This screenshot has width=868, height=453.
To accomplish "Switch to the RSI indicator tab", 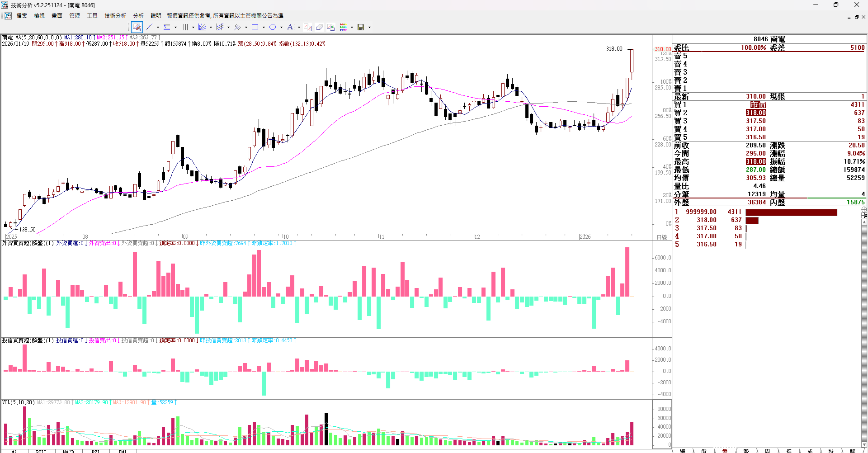I will [x=95, y=451].
